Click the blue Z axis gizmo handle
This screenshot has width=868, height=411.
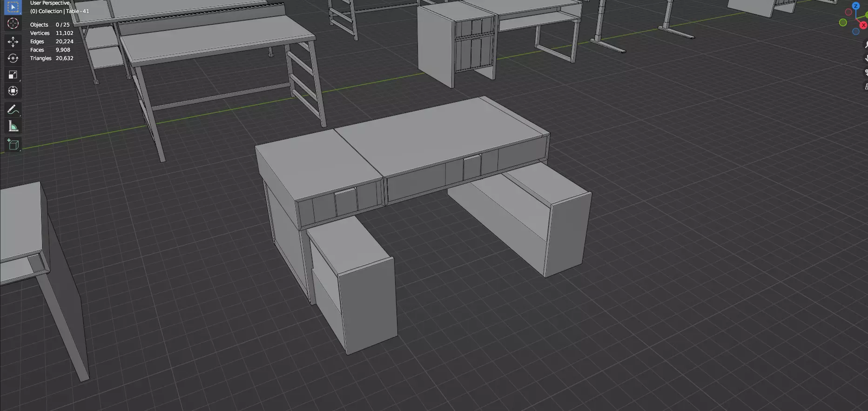click(x=855, y=6)
